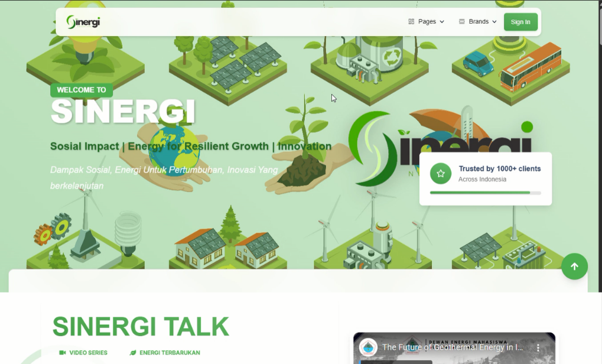
Task: Click the VIDEO SERIES tag
Action: tap(83, 353)
